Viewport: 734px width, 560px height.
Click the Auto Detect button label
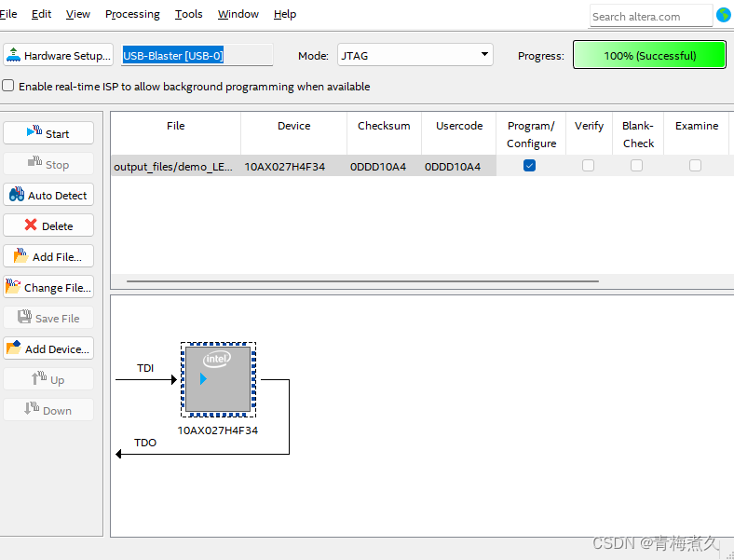click(x=57, y=196)
